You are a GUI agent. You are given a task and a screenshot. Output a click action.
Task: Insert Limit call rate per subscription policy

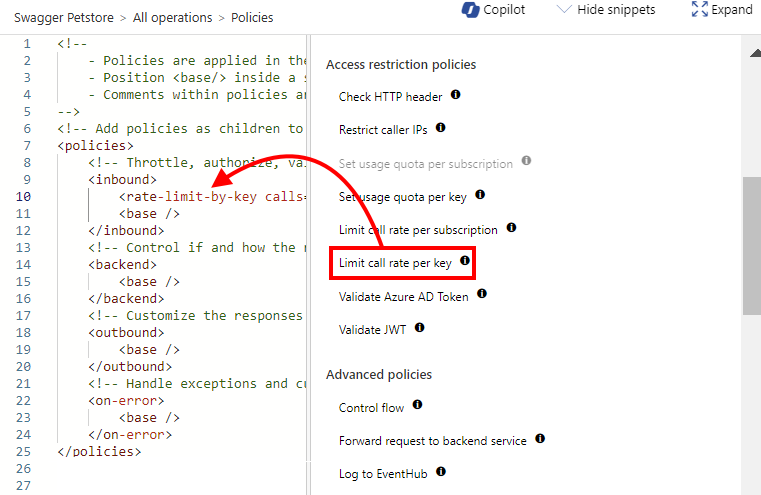click(417, 230)
